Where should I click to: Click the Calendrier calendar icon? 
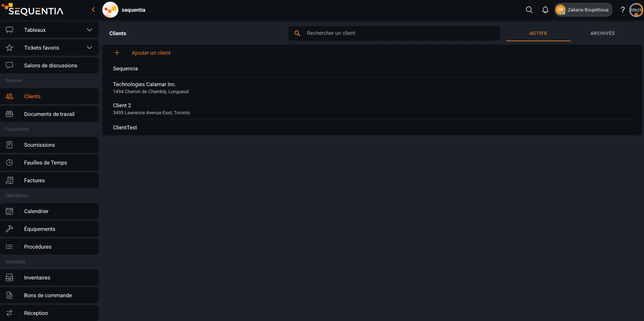click(9, 211)
